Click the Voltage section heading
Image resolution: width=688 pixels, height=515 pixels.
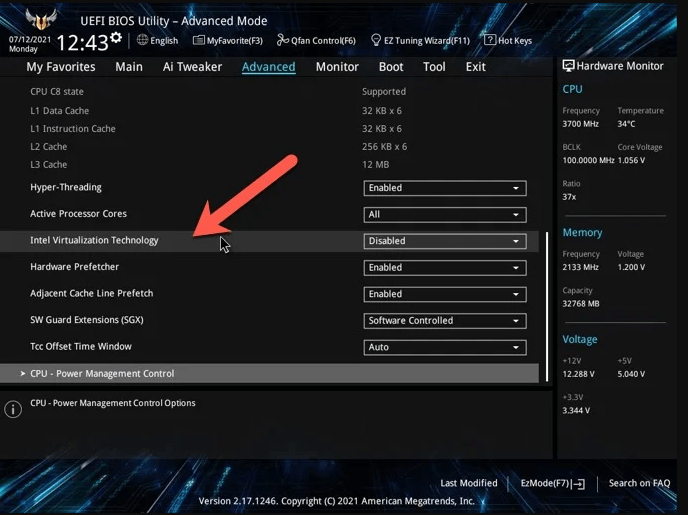(x=580, y=340)
